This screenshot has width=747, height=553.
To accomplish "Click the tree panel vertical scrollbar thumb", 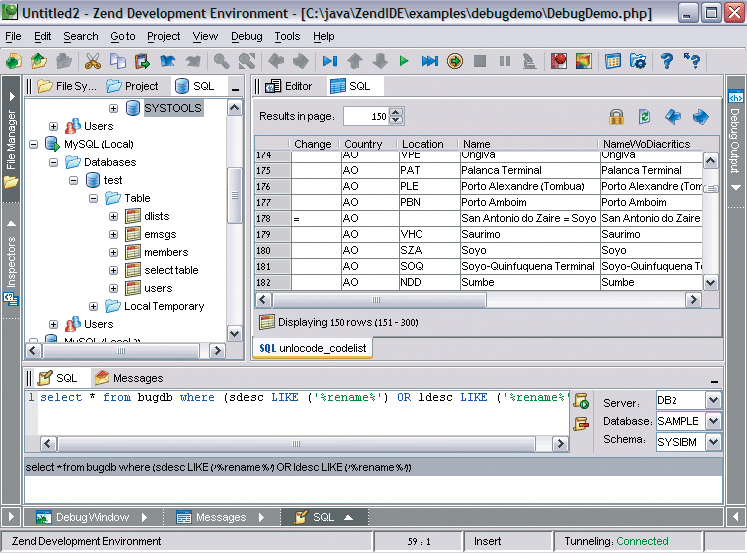I will 234,195.
